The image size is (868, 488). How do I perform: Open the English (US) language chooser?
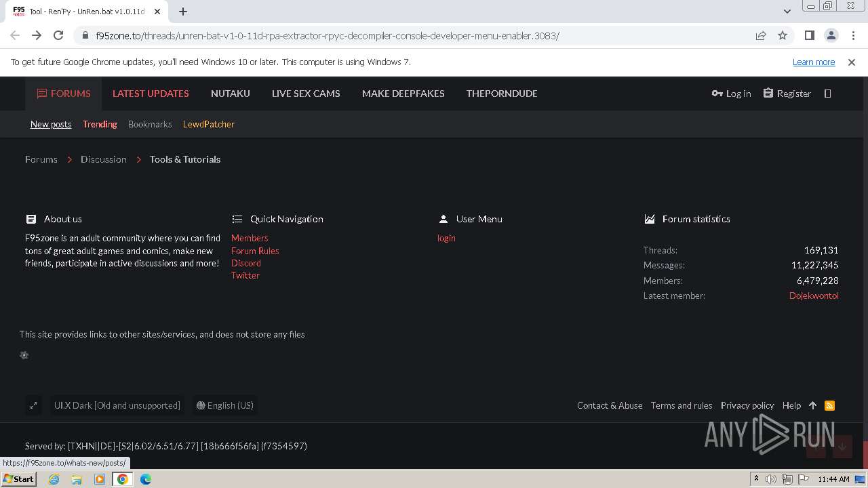[x=224, y=405]
